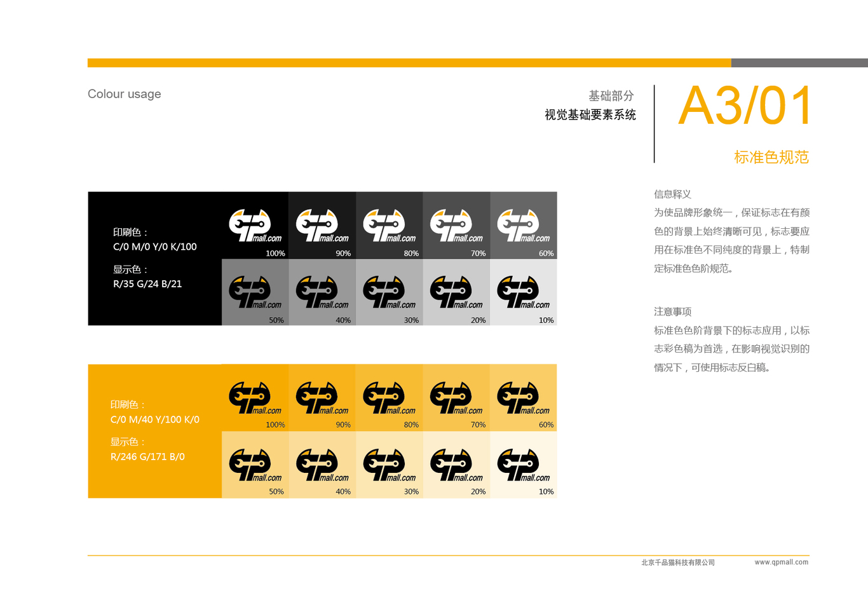The height and width of the screenshot is (614, 868).
Task: Click the 北京千品猫科技有限公司 footer text
Action: pyautogui.click(x=678, y=563)
